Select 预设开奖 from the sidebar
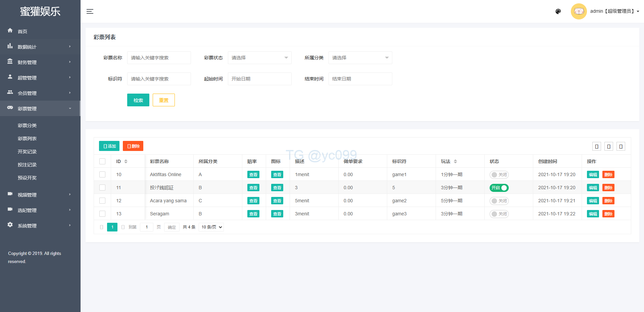Screen dimensions: 644x312 27,178
